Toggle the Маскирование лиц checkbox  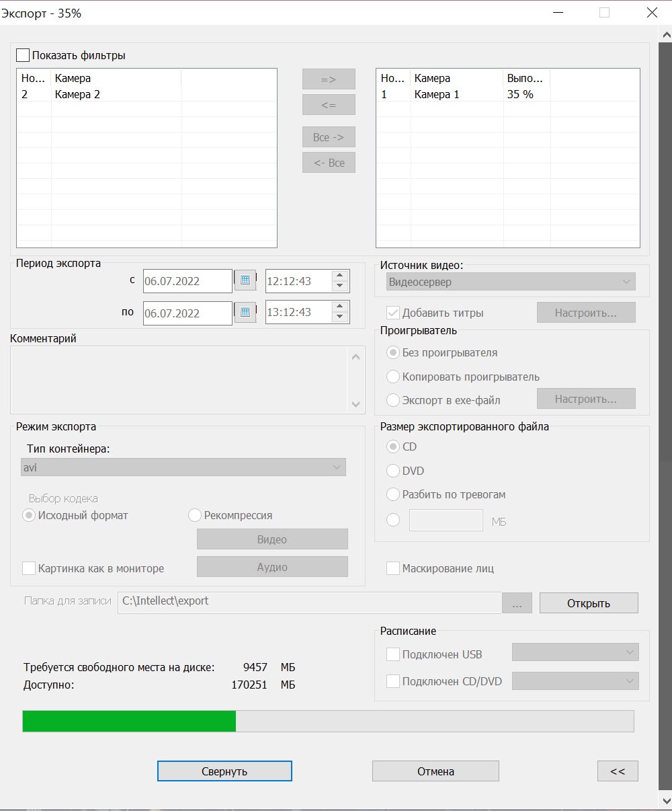393,568
